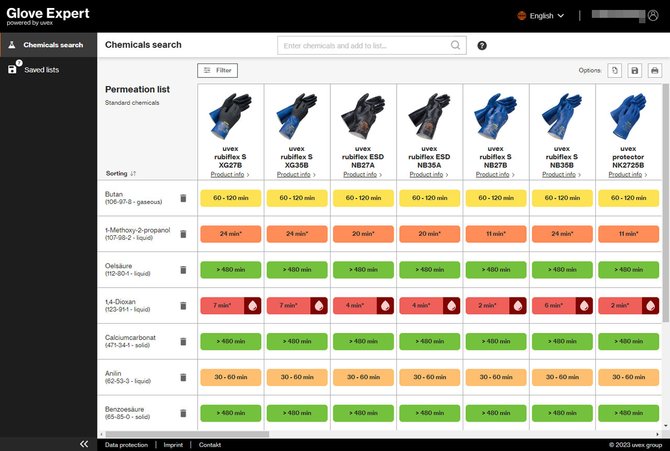This screenshot has width=670, height=451.
Task: Click the Calciumcarbonat chemical name
Action: point(130,337)
